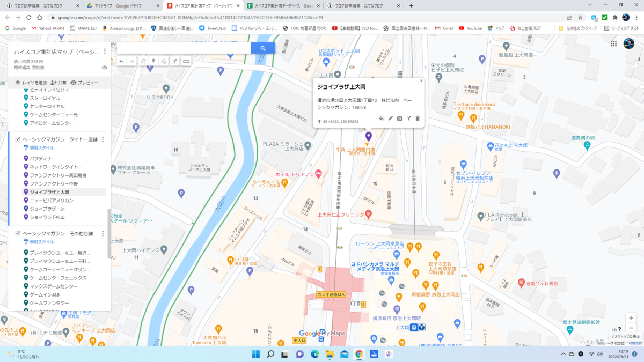Viewport: 644px width, 362px height.
Task: Click the undo arrow in map toolbar
Action: pos(122,62)
